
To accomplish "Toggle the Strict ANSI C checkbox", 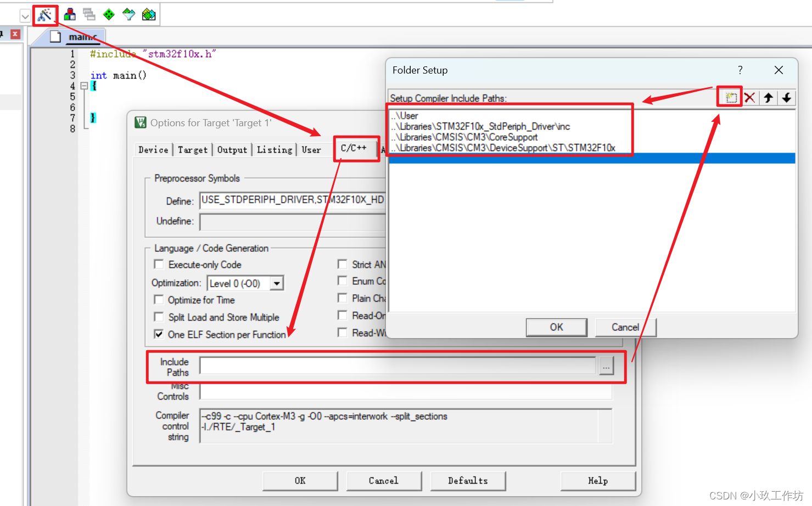I will tap(342, 264).
